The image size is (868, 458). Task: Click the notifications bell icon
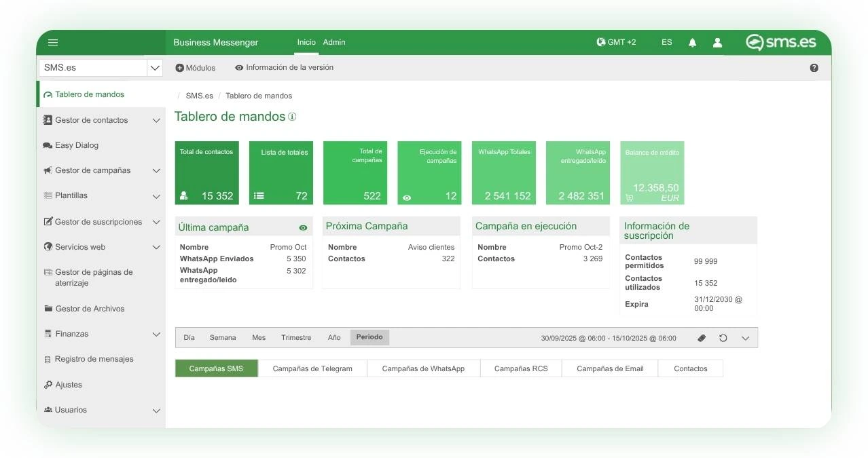tap(692, 42)
